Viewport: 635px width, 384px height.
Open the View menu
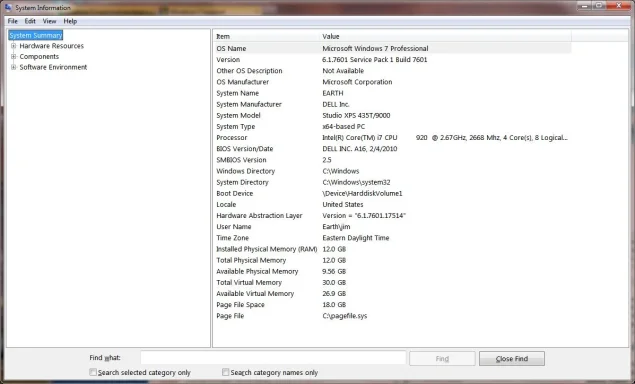[49, 21]
